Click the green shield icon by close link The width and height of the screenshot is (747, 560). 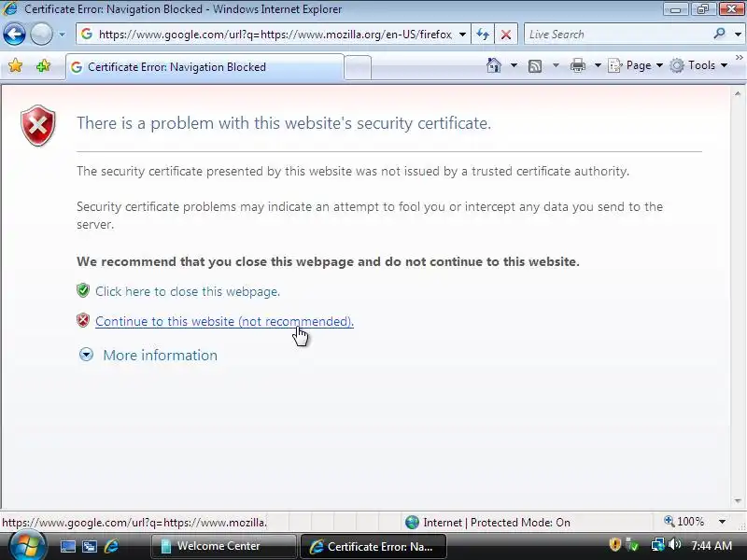coord(83,290)
